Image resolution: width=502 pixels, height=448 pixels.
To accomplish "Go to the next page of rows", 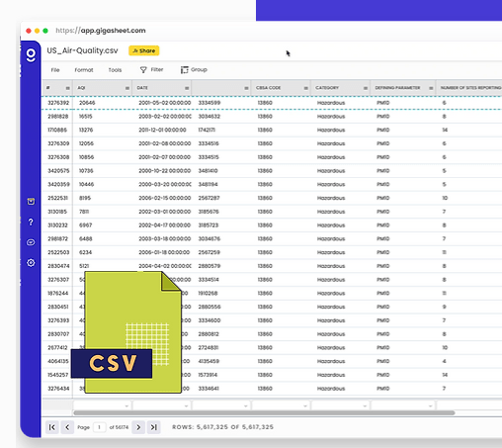I will 138,427.
